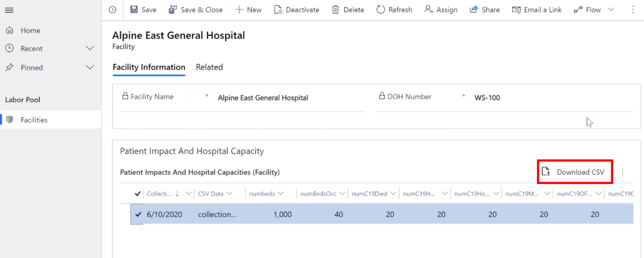The width and height of the screenshot is (644, 258).
Task: Open the Flow dropdown chevron
Action: tap(611, 10)
